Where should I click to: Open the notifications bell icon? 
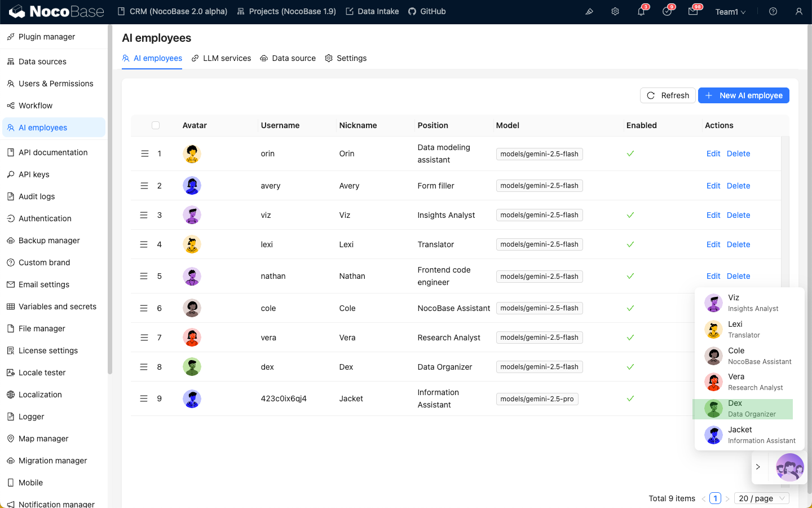tap(641, 11)
